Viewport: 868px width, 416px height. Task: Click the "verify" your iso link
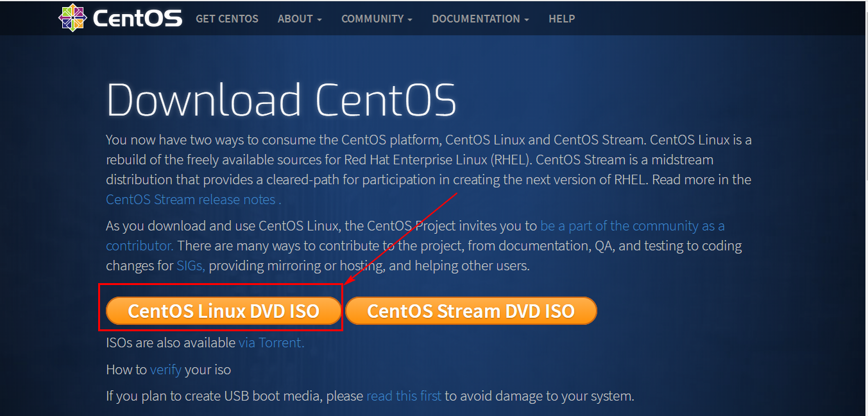click(x=166, y=370)
